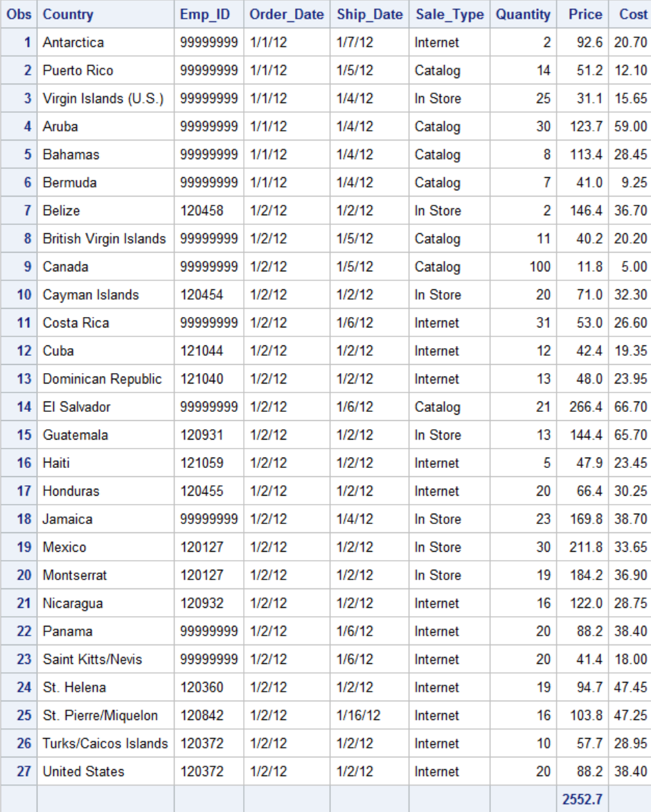Screen dimensions: 651x812
Task: Click the Quantity column header
Action: click(523, 15)
